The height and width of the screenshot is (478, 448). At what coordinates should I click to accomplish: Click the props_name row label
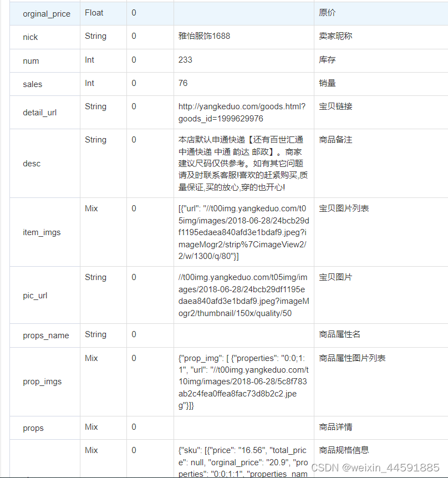[44, 335]
